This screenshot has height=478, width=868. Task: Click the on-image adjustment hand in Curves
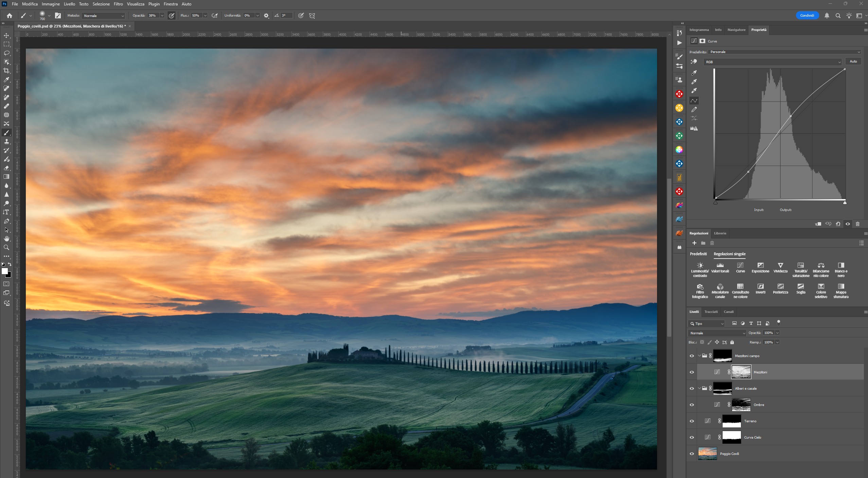(x=694, y=61)
